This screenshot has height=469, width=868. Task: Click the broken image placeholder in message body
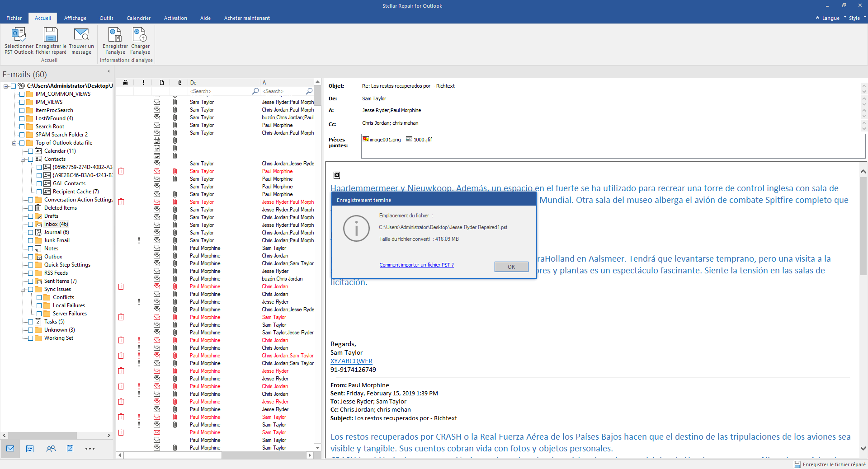coord(337,175)
